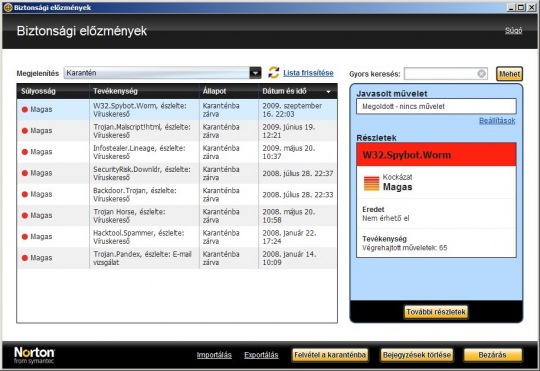Click red severity dot for SecurityRisk.Downldr
Viewport: 540px width, 371px height.
(25, 173)
